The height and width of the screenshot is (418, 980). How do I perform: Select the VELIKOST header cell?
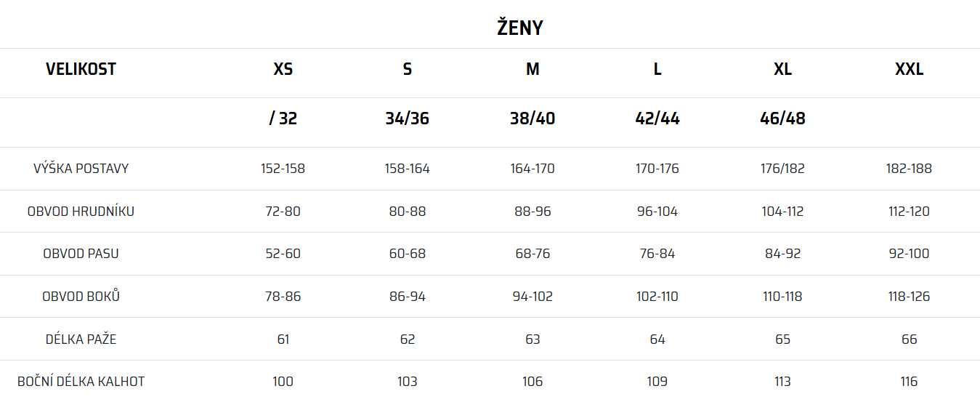tap(81, 70)
